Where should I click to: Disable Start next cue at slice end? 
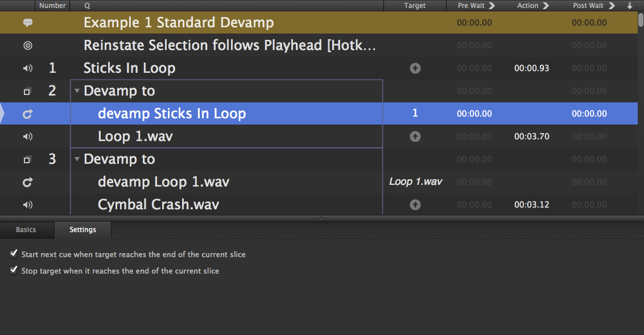(x=14, y=254)
